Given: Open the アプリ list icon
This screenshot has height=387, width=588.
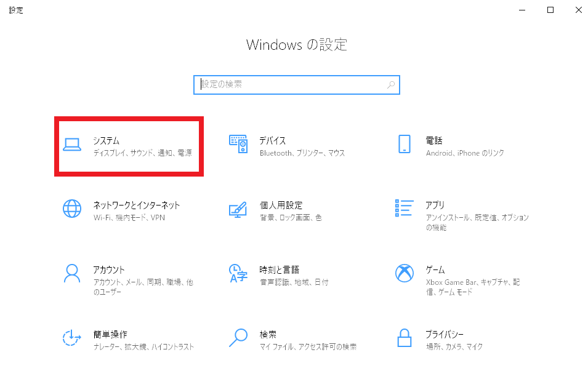Looking at the screenshot, I should click(x=405, y=209).
